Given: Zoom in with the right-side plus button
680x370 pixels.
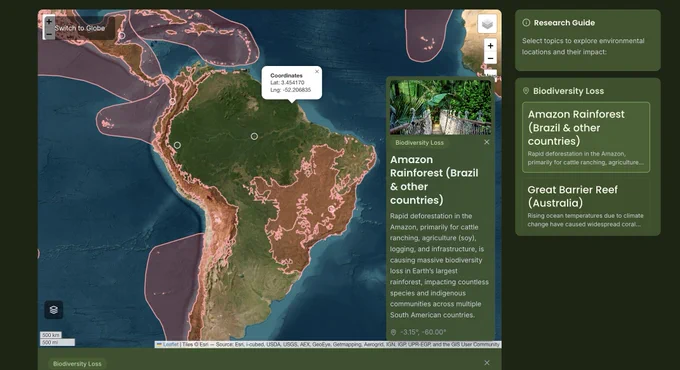Looking at the screenshot, I should click(x=490, y=46).
